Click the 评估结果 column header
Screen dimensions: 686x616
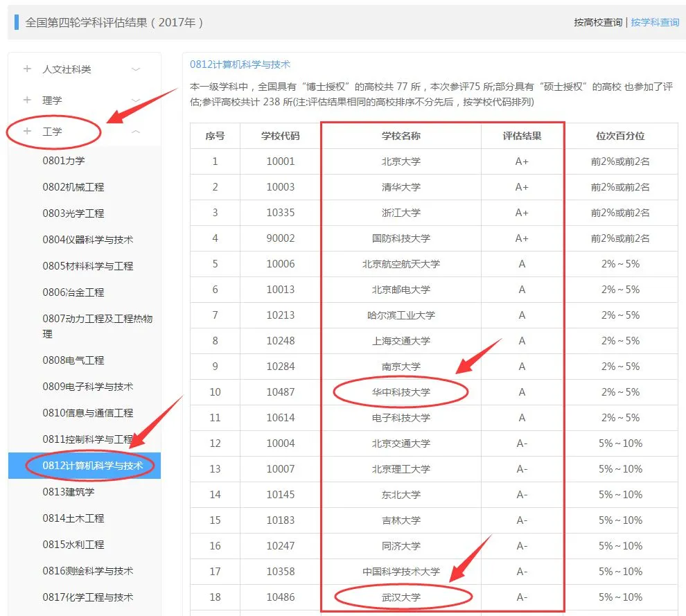click(x=522, y=136)
